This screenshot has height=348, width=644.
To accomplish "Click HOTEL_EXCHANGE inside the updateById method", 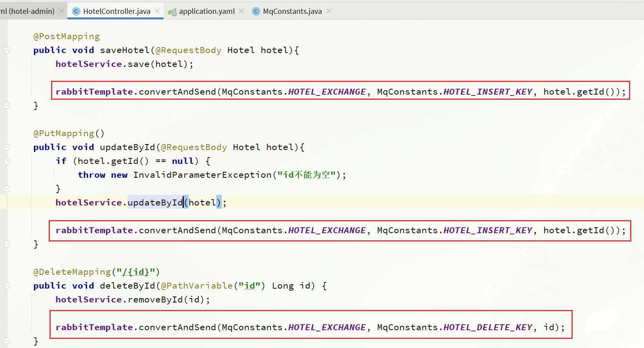I will [327, 230].
